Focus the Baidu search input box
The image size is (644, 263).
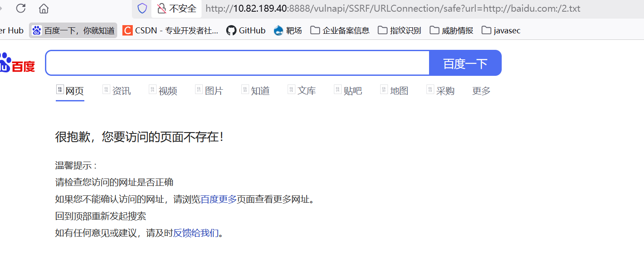click(x=237, y=63)
